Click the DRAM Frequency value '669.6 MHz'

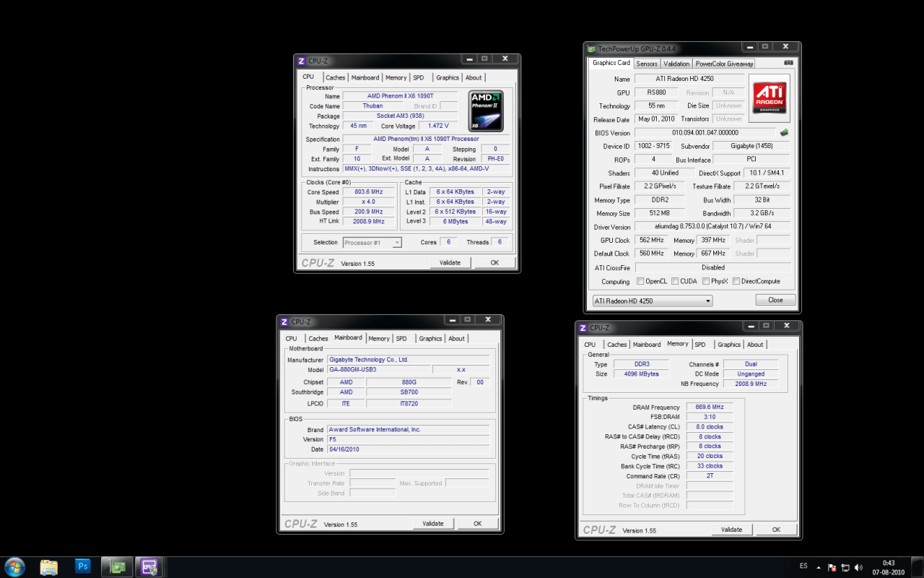[709, 407]
